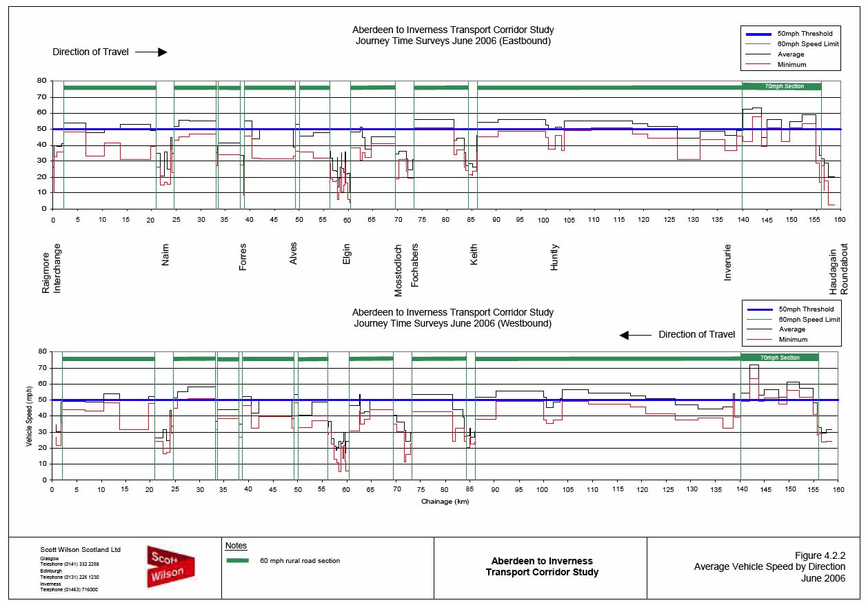Click the green 60 mph rural road swatch in Notes
Screen dimensions: 868x605
click(238, 561)
